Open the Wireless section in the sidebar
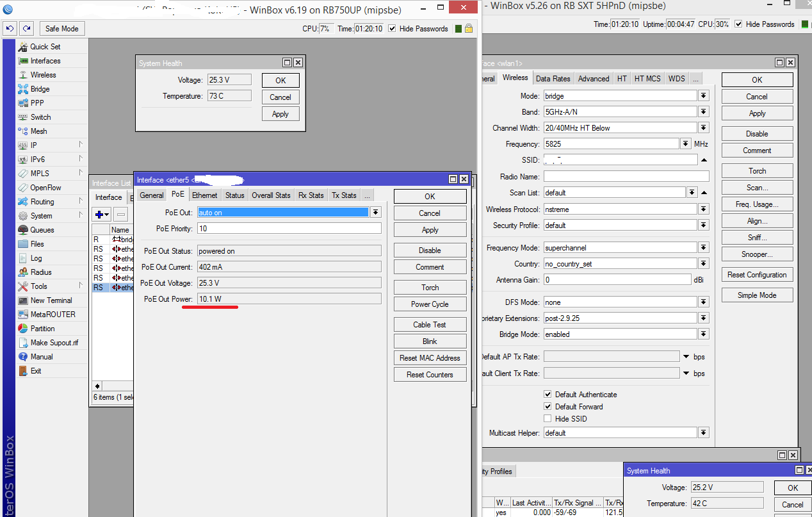Viewport: 812px width, 517px height. click(x=43, y=75)
